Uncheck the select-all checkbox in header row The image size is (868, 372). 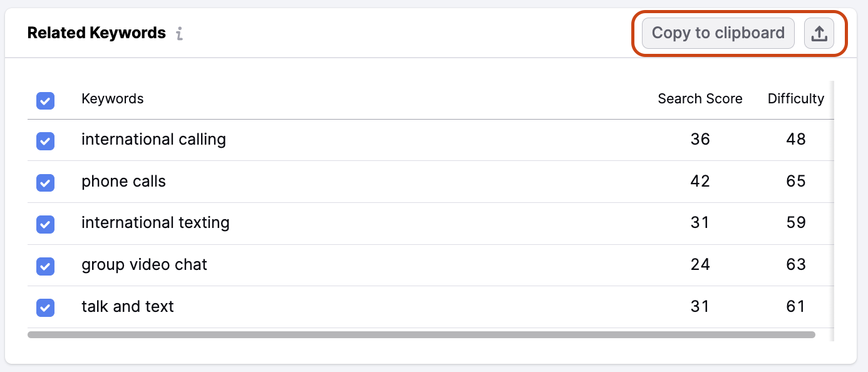45,100
